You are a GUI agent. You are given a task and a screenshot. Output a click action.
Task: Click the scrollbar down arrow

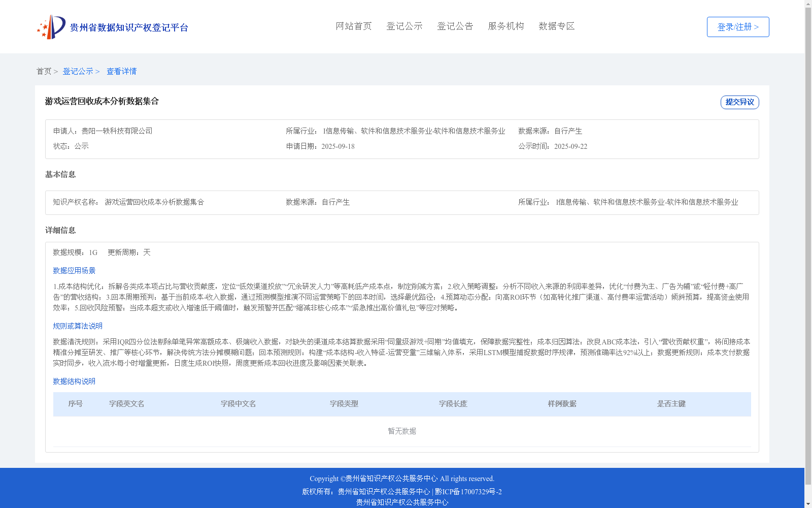(x=808, y=504)
